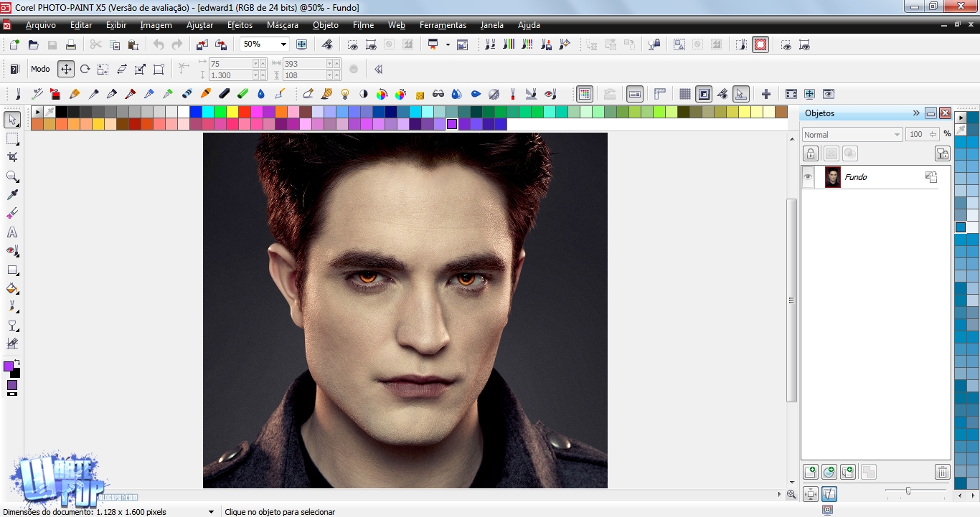
Task: Click the purple foreground color swatch
Action: pos(9,366)
